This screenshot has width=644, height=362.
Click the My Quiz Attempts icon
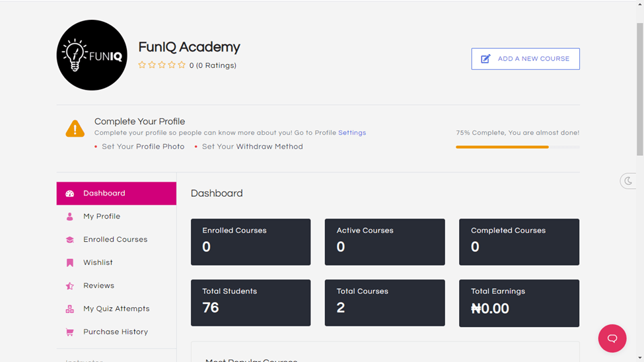(x=70, y=309)
